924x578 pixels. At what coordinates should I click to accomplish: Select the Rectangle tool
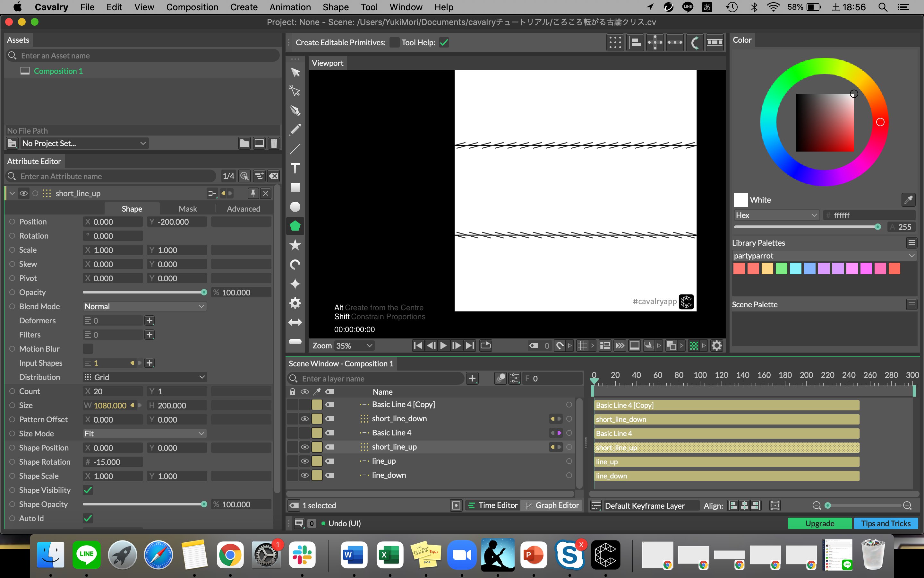(x=295, y=187)
